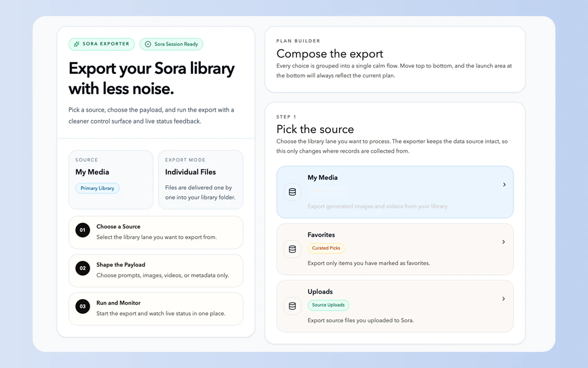
Task: Click the 'PLAN BUILDER' label
Action: click(x=298, y=41)
